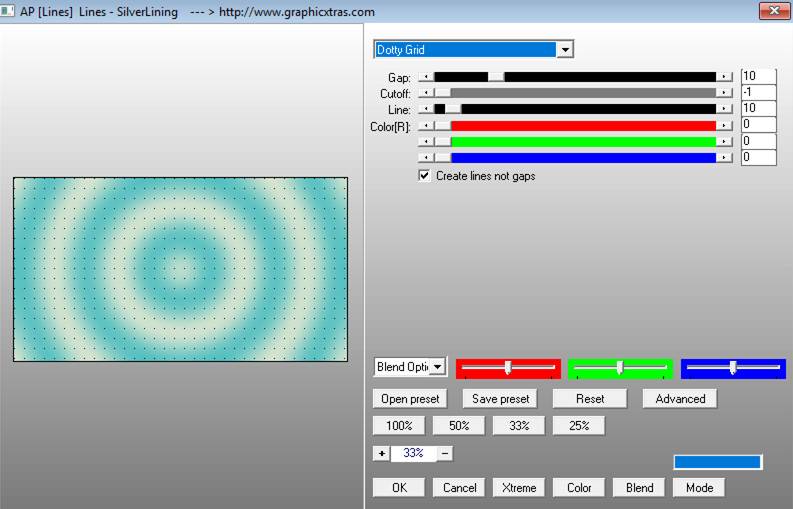Set preview zoom to 25%
This screenshot has height=509, width=793.
tap(579, 426)
